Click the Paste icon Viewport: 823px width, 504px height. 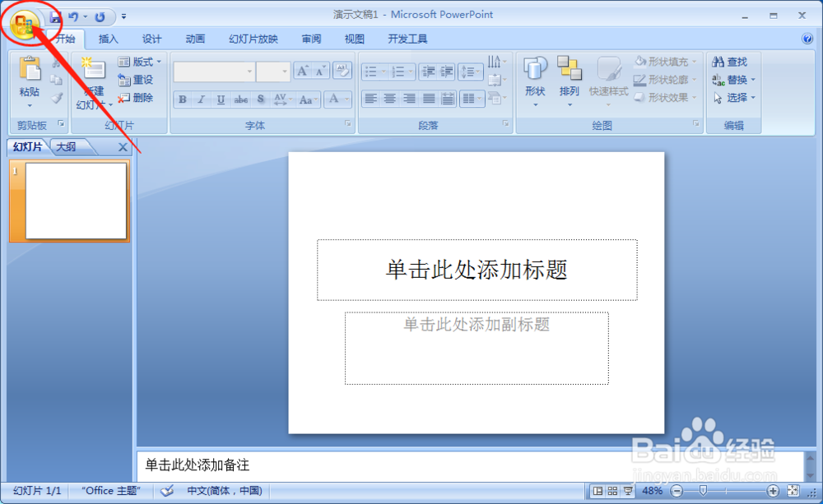(x=30, y=69)
